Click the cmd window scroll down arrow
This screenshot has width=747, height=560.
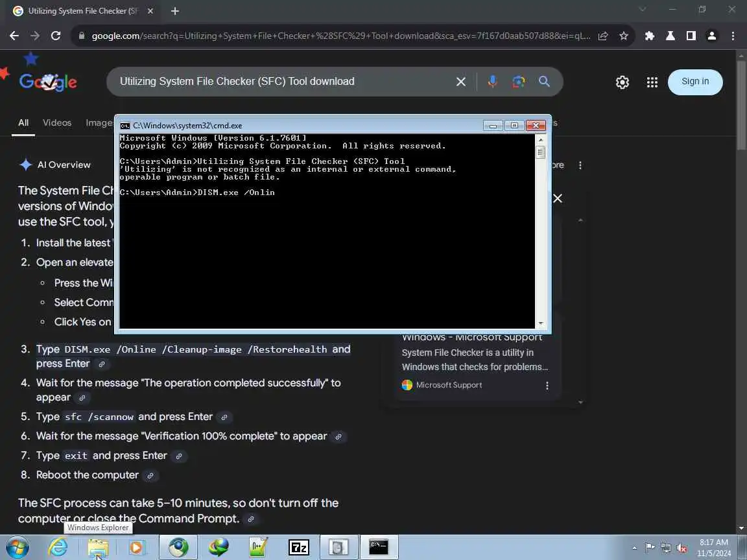pyautogui.click(x=540, y=323)
